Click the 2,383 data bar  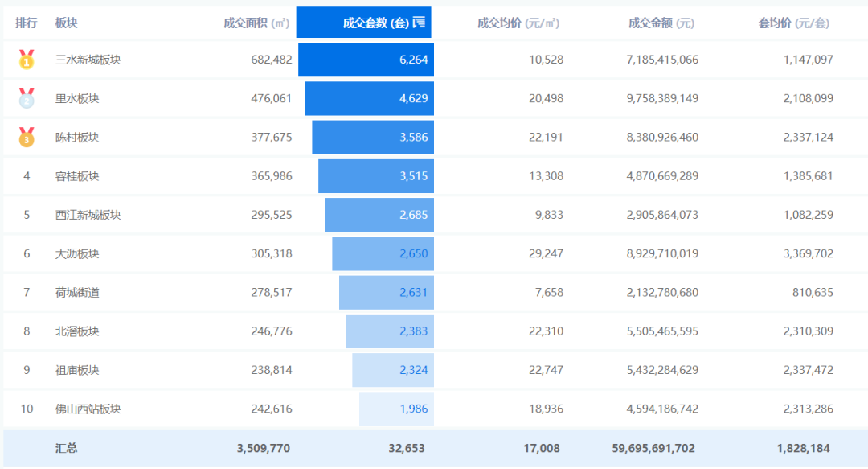[390, 331]
